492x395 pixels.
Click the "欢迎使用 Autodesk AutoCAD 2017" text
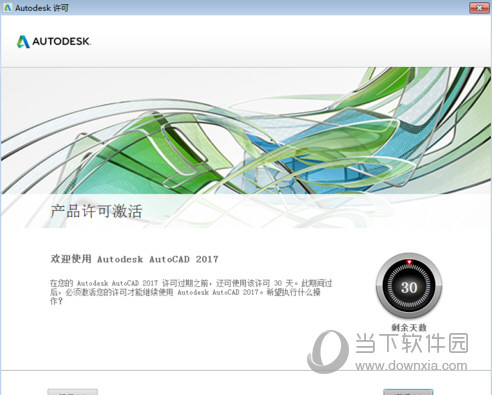134,259
